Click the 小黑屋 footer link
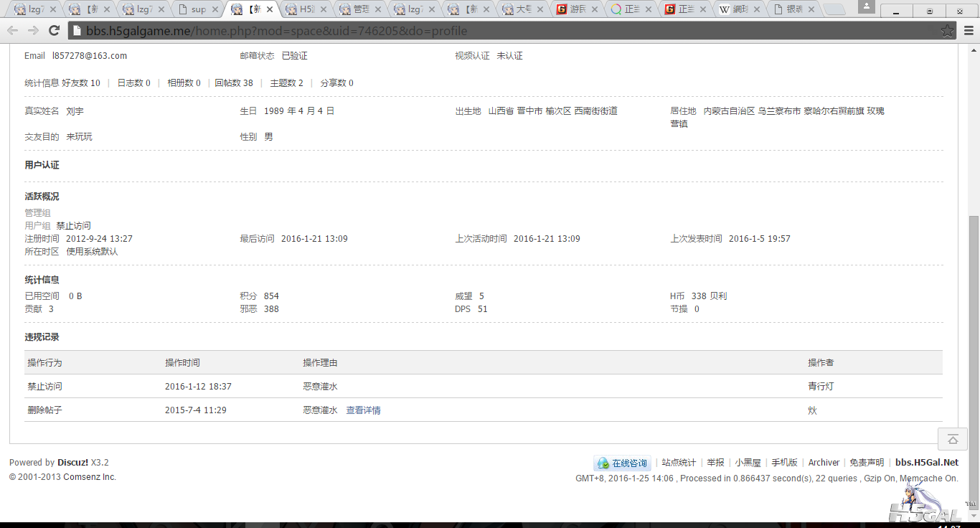 pyautogui.click(x=748, y=463)
